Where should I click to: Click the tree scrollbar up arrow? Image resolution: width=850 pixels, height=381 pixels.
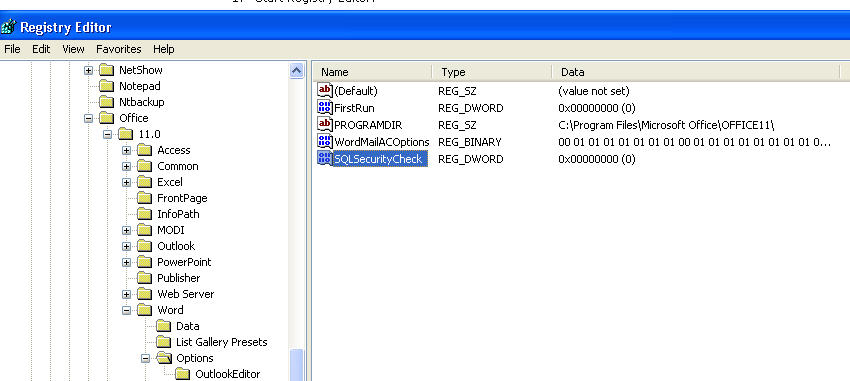[x=297, y=71]
